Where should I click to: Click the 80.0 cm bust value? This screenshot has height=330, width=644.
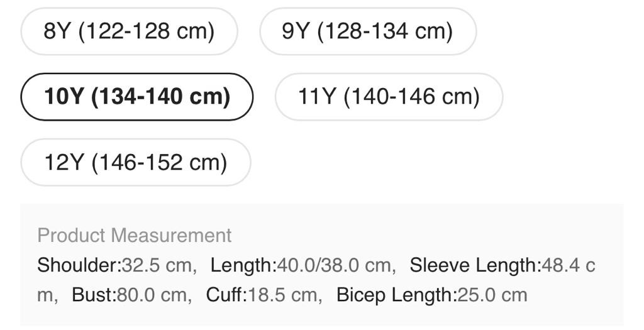pos(152,295)
